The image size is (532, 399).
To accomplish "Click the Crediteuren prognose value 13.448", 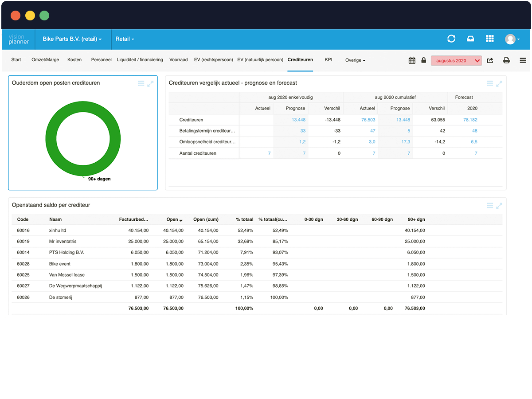I will click(298, 120).
